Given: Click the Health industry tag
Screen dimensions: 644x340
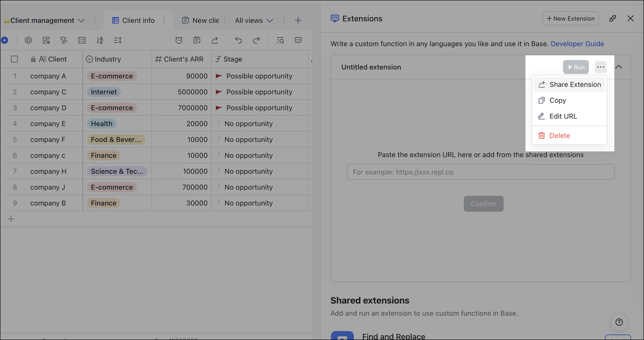Looking at the screenshot, I should (102, 124).
